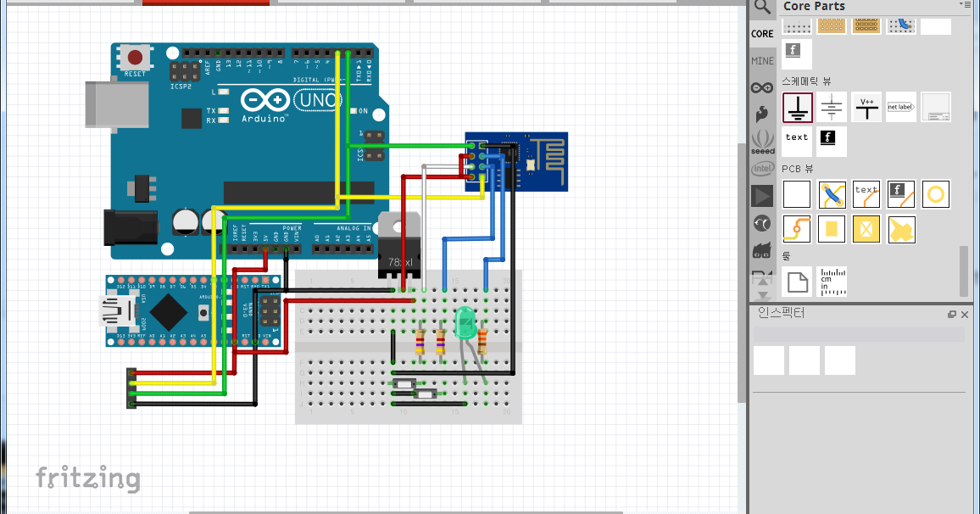Pick the cm/in ruler tool
The image size is (980, 514).
coord(832,282)
